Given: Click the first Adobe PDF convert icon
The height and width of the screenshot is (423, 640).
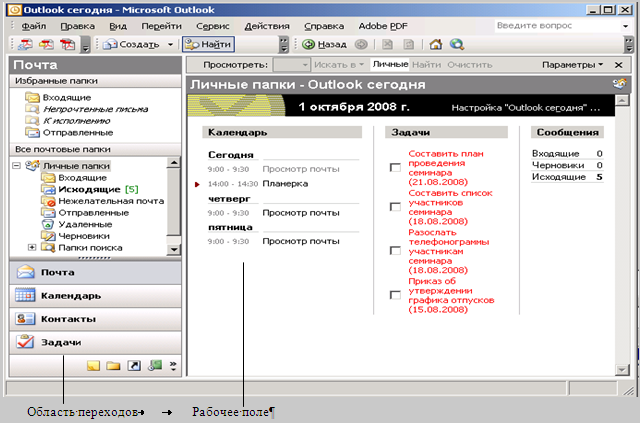Looking at the screenshot, I should 25,44.
